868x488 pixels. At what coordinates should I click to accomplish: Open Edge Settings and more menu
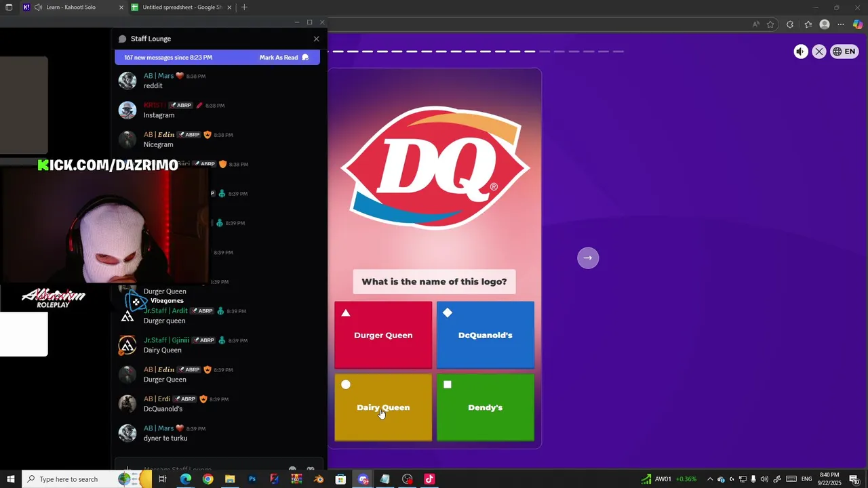(x=841, y=24)
